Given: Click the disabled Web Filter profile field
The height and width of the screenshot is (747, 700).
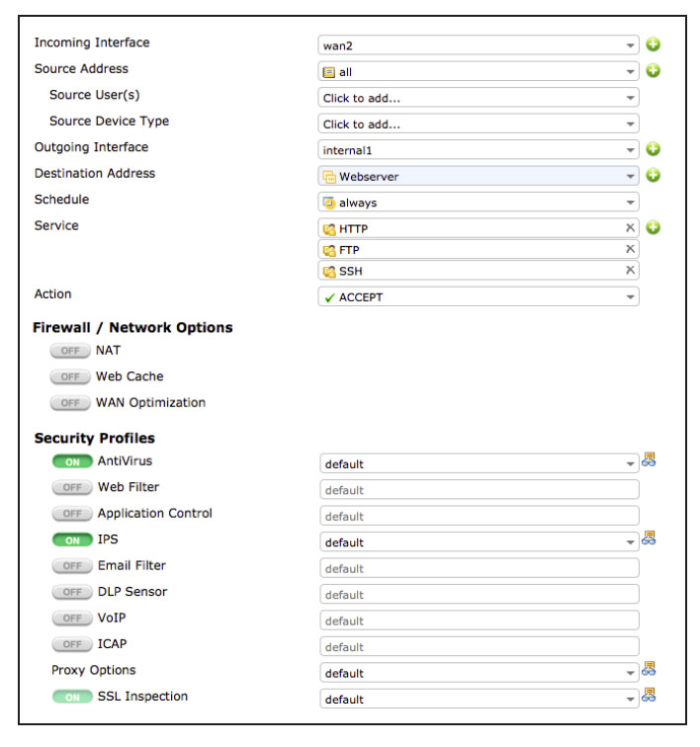Looking at the screenshot, I should 480,490.
